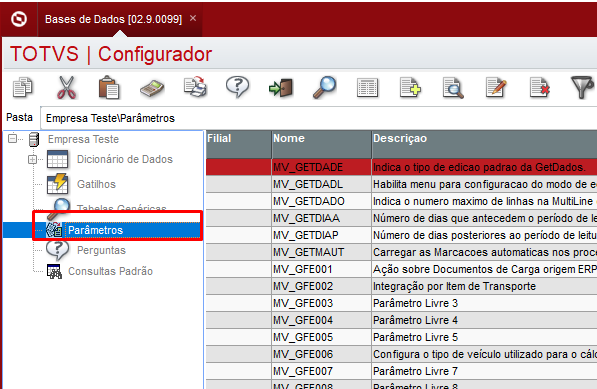Screen dimensions: 597x389
Task: Click the Perguntas speech bubble icon
Action: point(57,250)
